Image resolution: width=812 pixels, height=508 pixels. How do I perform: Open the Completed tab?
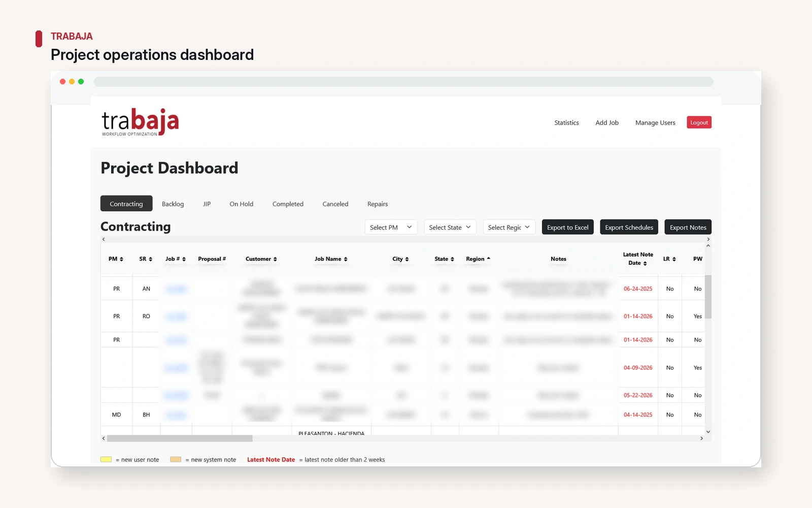click(x=288, y=204)
